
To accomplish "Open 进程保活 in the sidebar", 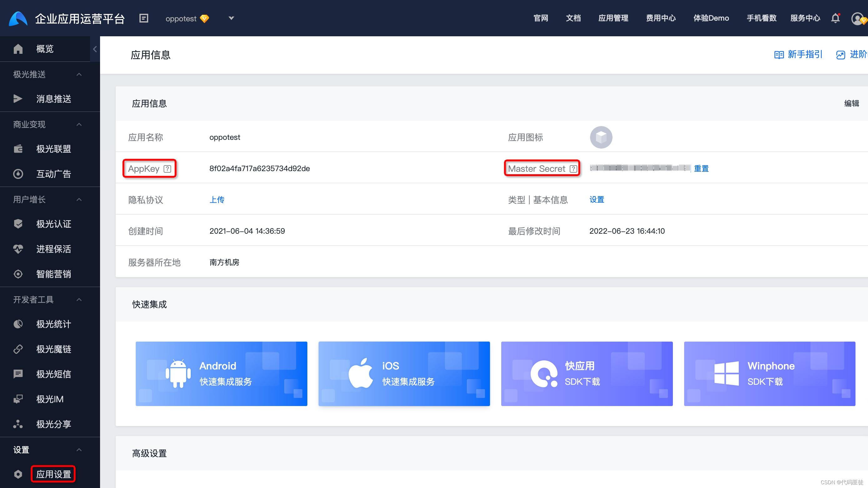I will (50, 249).
